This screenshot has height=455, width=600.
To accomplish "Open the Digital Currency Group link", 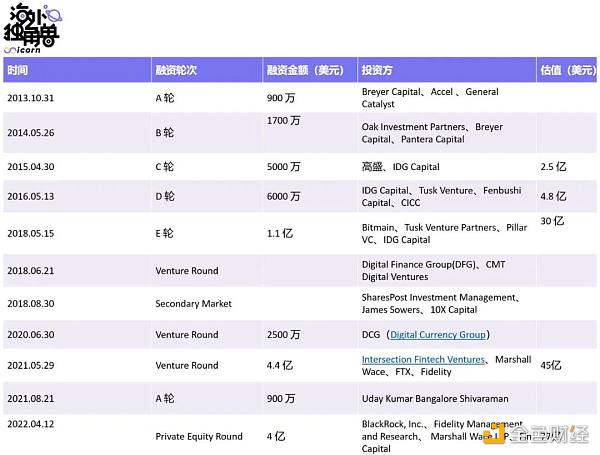I will click(x=438, y=334).
